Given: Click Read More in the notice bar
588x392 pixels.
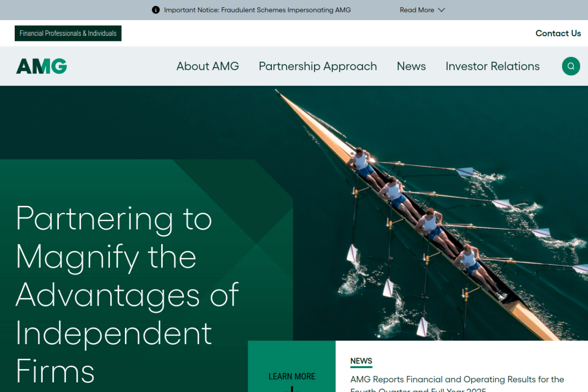Looking at the screenshot, I should (417, 10).
